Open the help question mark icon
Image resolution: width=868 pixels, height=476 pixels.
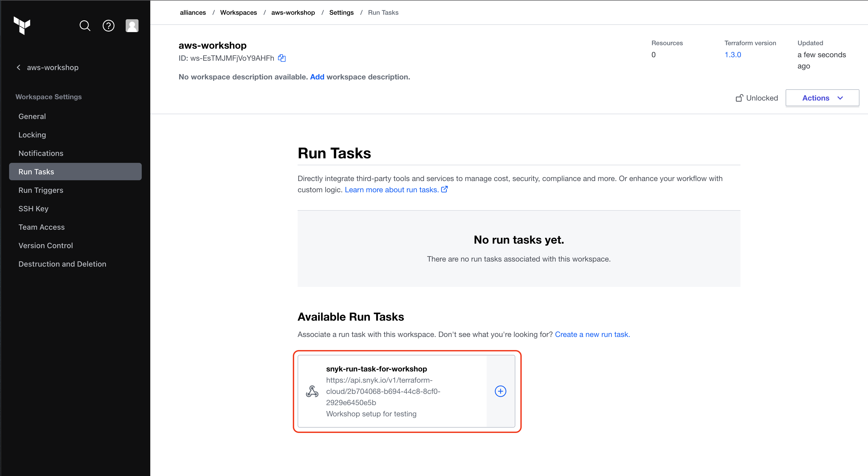click(109, 26)
